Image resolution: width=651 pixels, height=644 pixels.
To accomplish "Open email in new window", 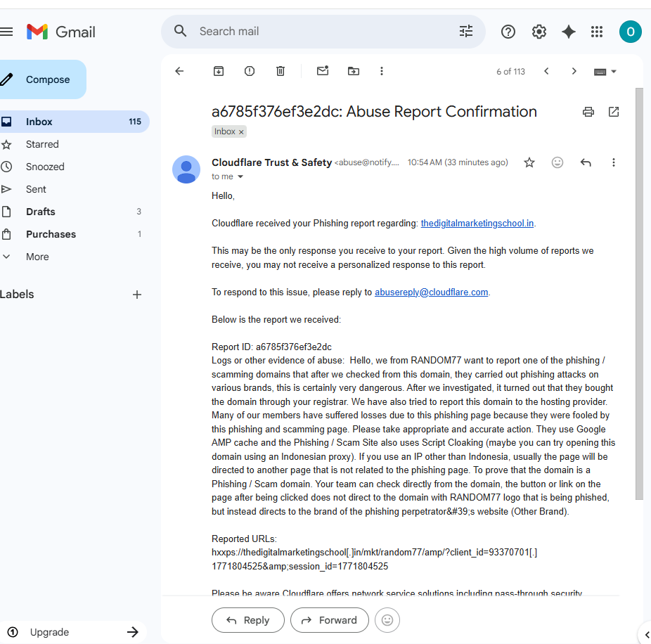I will point(614,112).
